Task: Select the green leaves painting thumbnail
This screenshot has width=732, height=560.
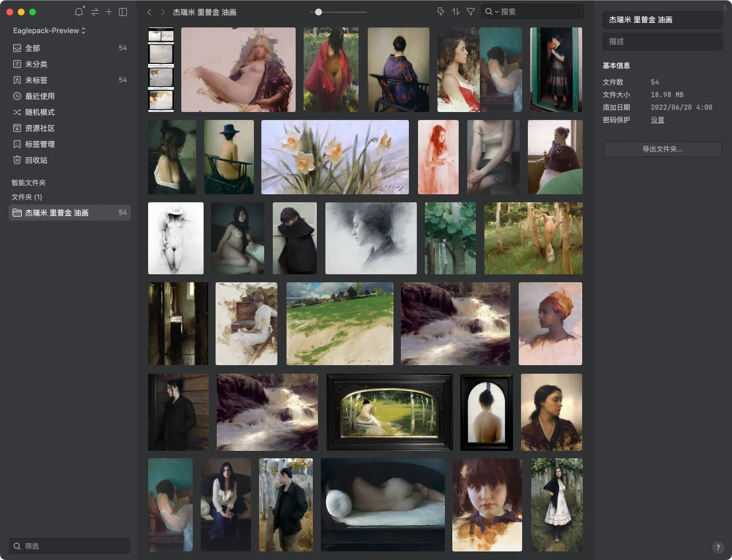Action: [x=450, y=238]
